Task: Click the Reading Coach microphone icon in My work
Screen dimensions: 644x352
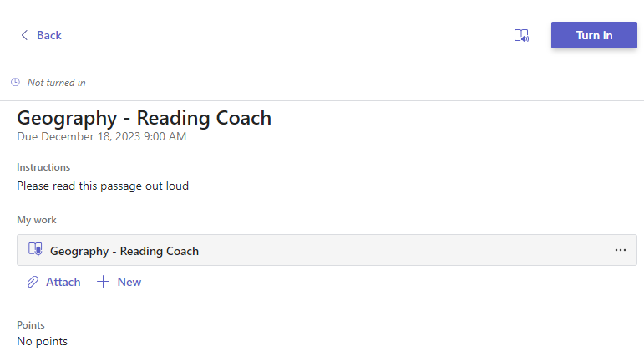Action: click(x=35, y=249)
